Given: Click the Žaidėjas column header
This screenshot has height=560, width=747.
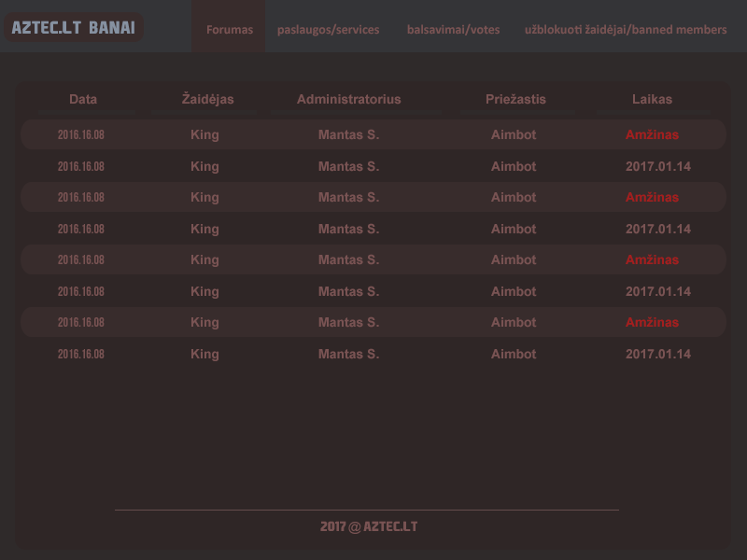Looking at the screenshot, I should pyautogui.click(x=207, y=99).
